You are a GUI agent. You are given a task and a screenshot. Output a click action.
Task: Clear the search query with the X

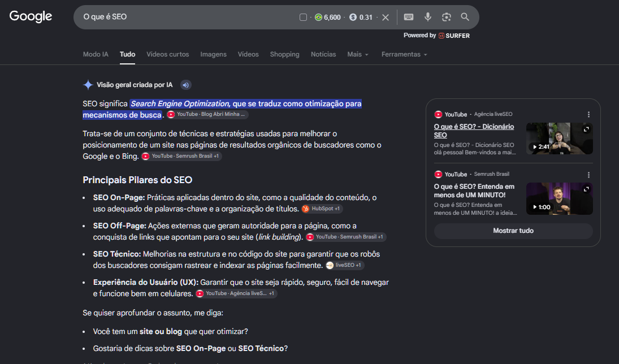point(386,18)
